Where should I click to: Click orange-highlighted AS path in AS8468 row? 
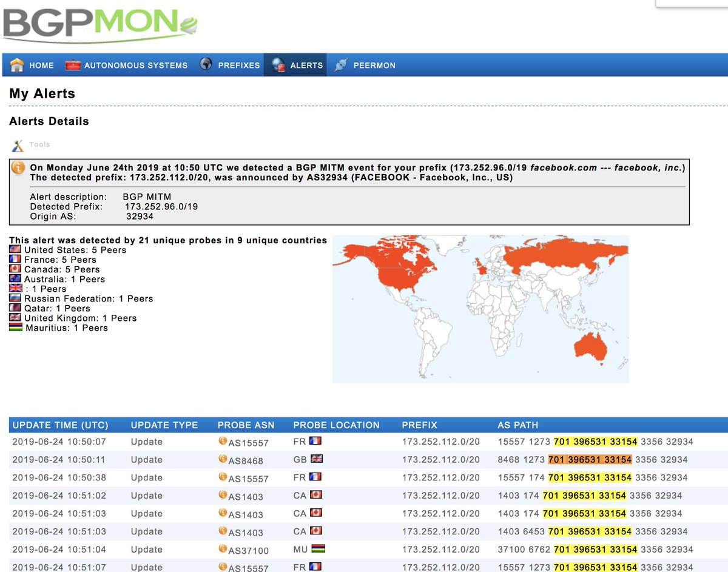[590, 460]
